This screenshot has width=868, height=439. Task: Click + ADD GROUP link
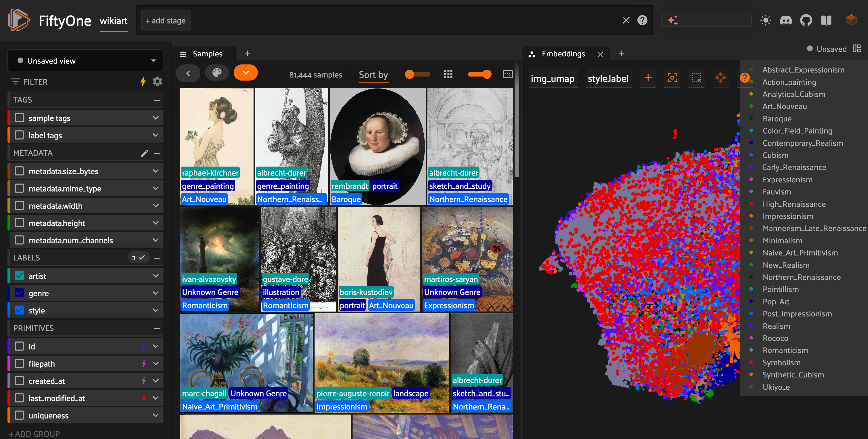[35, 434]
